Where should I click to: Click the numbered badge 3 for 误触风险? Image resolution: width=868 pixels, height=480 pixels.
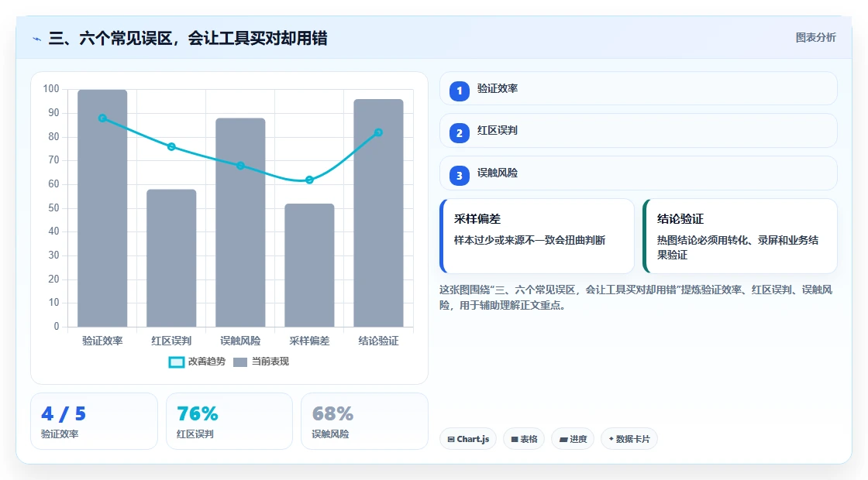point(459,175)
